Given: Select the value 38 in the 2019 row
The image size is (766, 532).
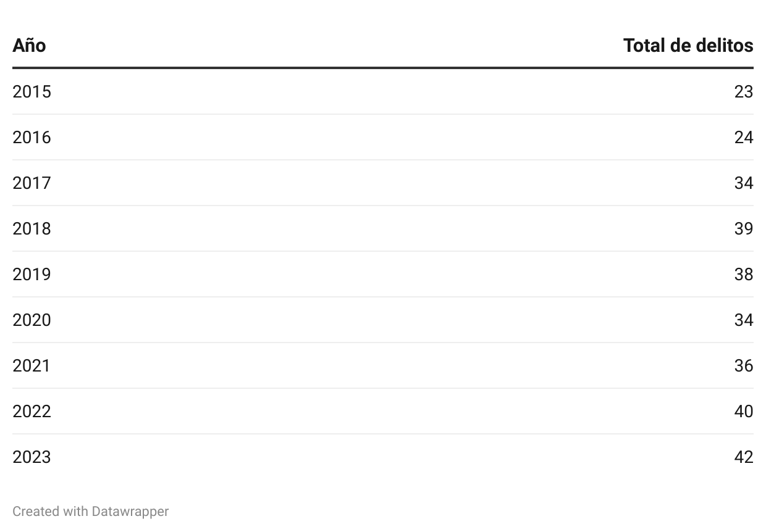Looking at the screenshot, I should [x=743, y=275].
